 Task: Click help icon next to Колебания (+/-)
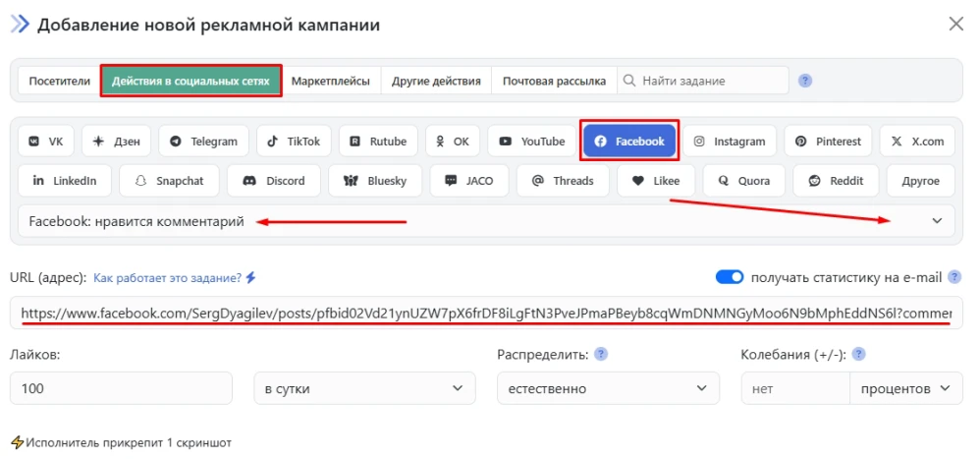coord(859,355)
